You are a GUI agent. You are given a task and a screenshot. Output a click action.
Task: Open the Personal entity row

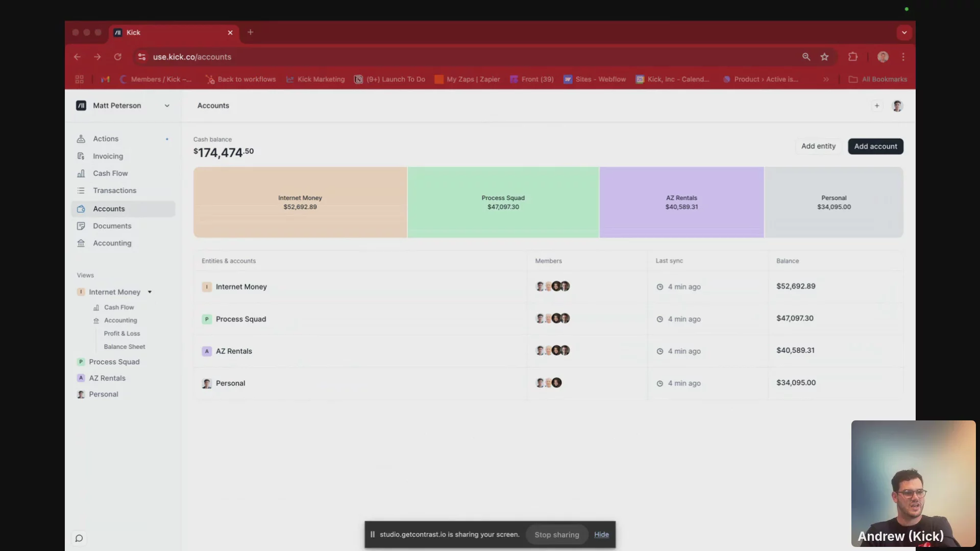click(548, 383)
